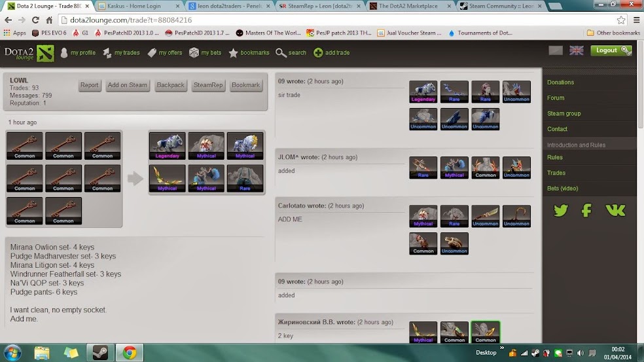Open Steam from the taskbar
Viewport: 644px width, 362px height.
[x=99, y=353]
